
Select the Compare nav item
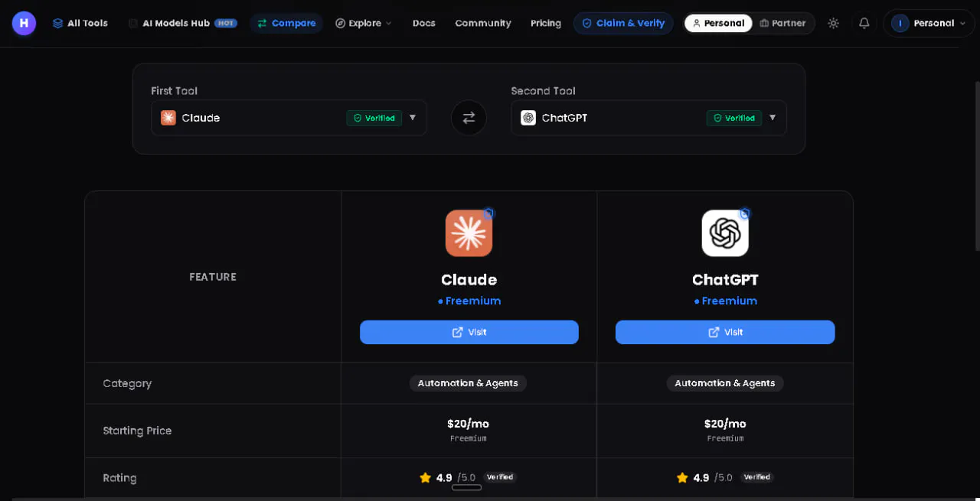pyautogui.click(x=286, y=23)
